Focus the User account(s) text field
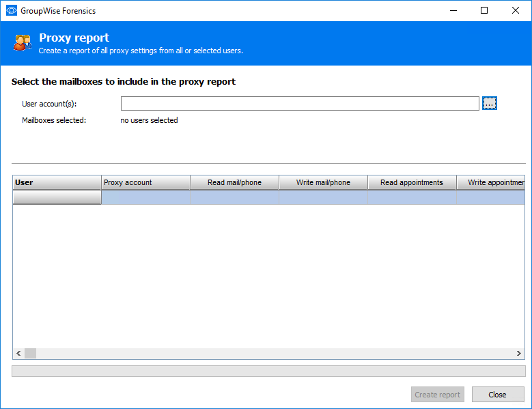 coord(300,103)
